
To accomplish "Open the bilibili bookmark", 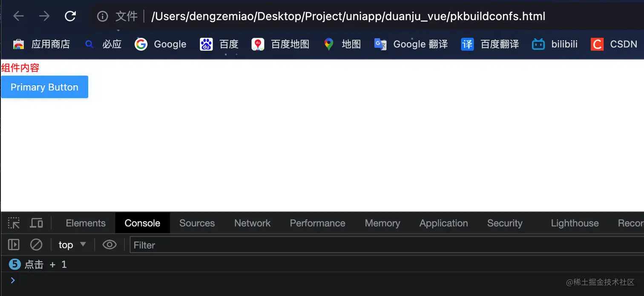I will [555, 44].
